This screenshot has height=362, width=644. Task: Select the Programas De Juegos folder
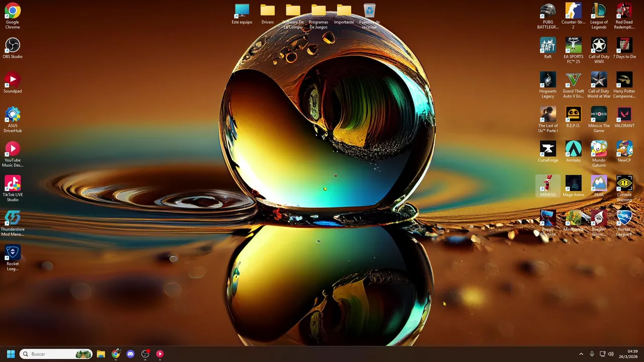coord(318,16)
